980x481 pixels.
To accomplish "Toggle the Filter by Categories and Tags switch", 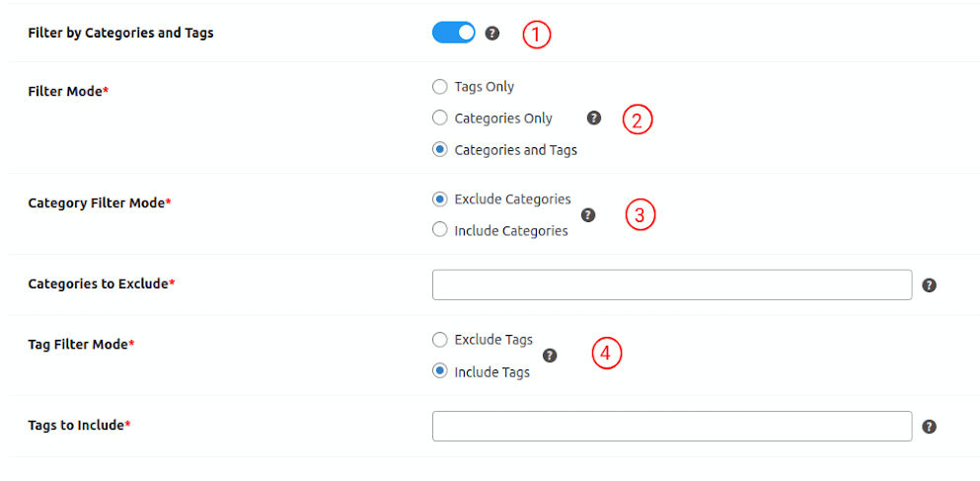I will (x=454, y=33).
